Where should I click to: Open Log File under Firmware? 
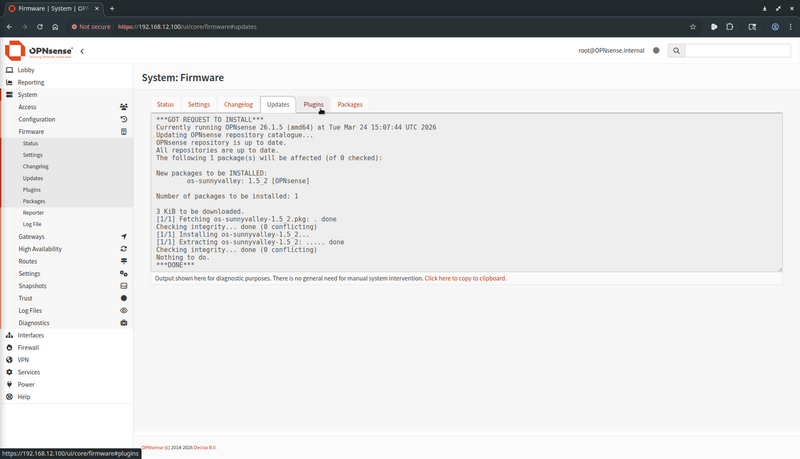coord(32,224)
